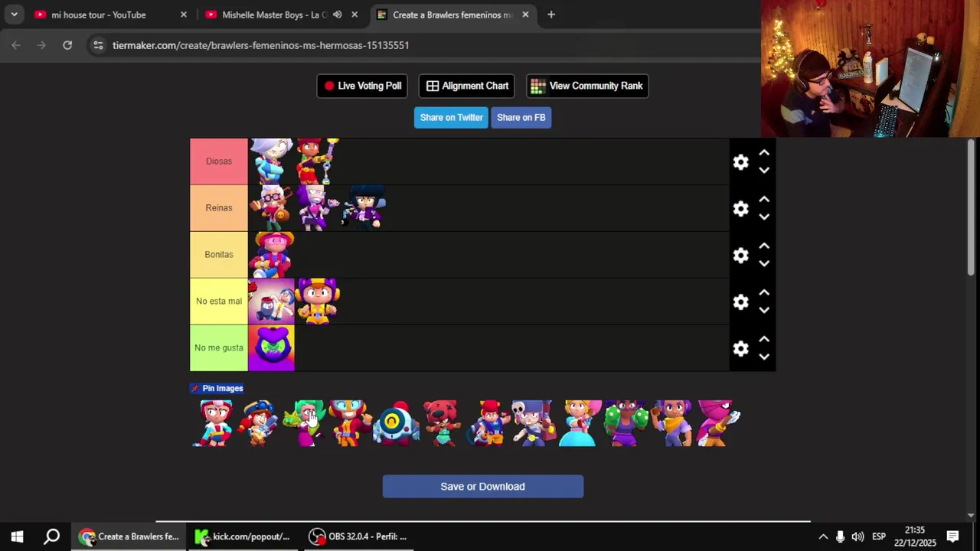Pick first unranked brawler in image pool
980x551 pixels.
pos(213,423)
